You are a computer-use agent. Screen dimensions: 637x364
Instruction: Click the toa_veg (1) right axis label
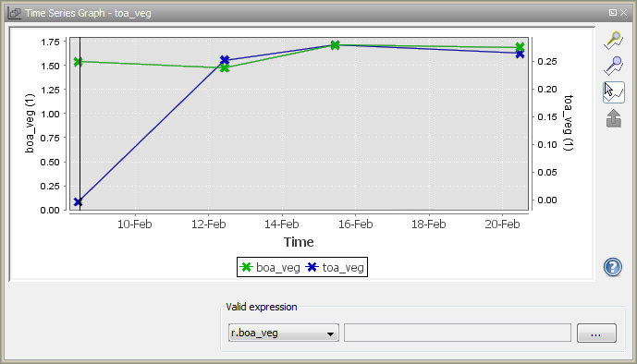coord(569,123)
